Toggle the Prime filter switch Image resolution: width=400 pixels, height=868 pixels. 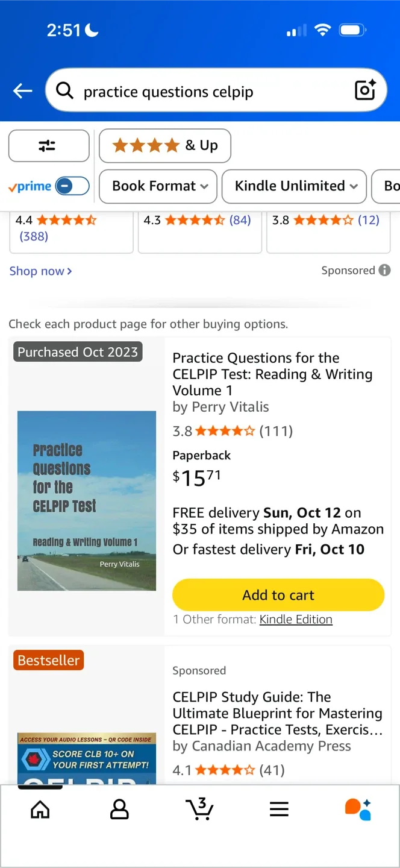[71, 186]
